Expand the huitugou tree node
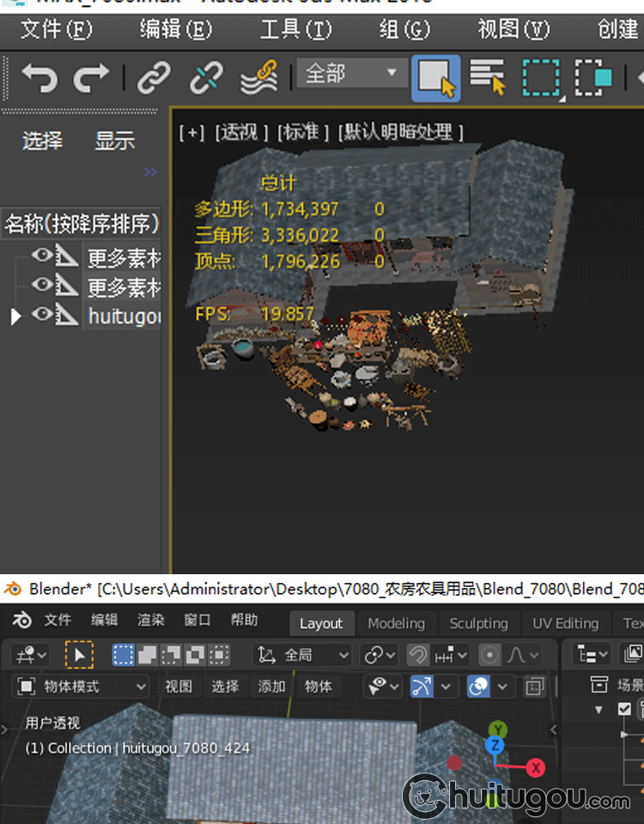This screenshot has height=824, width=644. pyautogui.click(x=15, y=317)
